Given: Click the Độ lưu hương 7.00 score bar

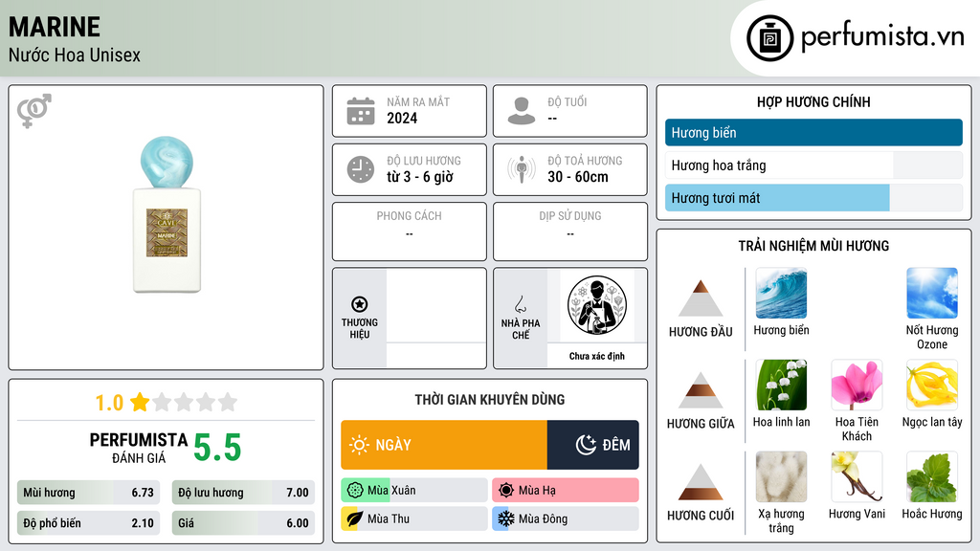Looking at the screenshot, I should pos(243,493).
